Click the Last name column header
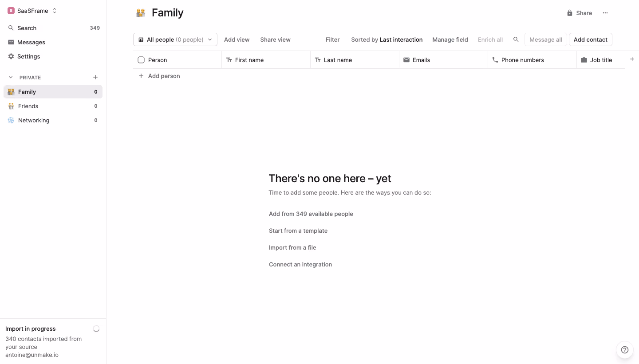Image resolution: width=639 pixels, height=364 pixels. click(355, 60)
